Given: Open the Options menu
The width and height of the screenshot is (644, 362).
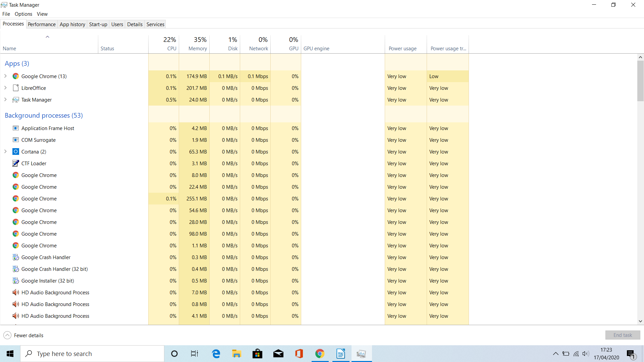Looking at the screenshot, I should (23, 14).
